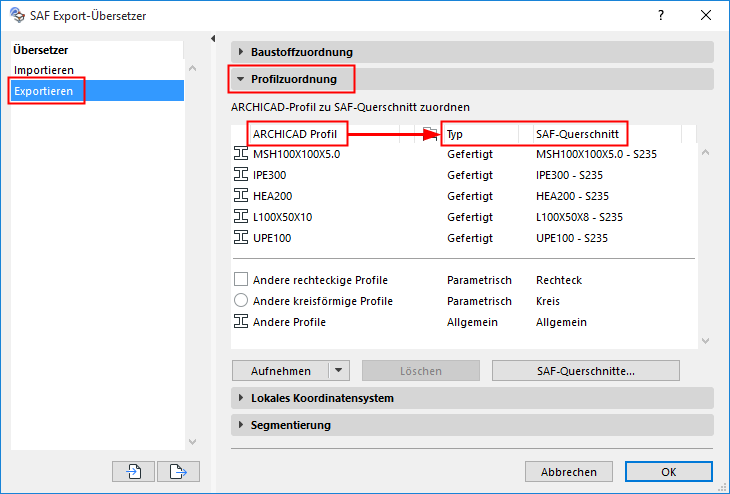This screenshot has height=494, width=730.
Task: Click the Allgemein type cell for Andere Profile
Action: tap(472, 322)
